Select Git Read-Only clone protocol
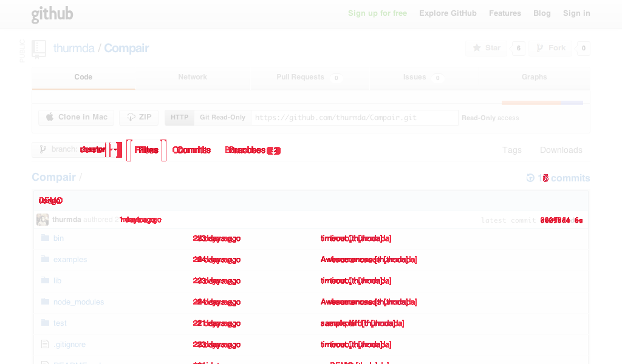Image resolution: width=622 pixels, height=364 pixels. pyautogui.click(x=222, y=118)
